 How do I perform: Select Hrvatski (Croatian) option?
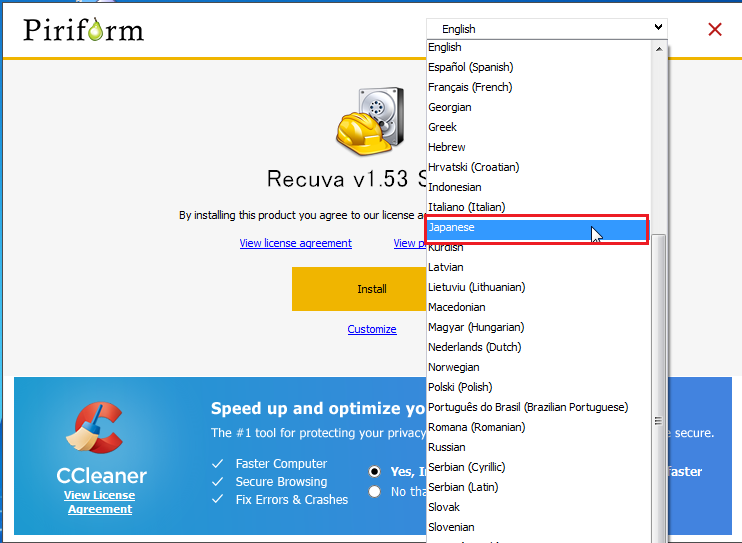tap(539, 167)
